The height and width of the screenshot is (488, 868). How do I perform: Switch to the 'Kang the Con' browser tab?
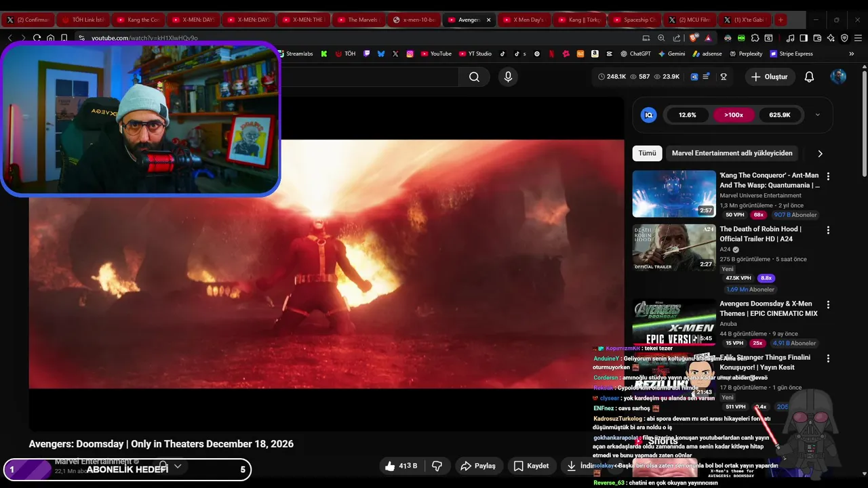[x=138, y=20]
